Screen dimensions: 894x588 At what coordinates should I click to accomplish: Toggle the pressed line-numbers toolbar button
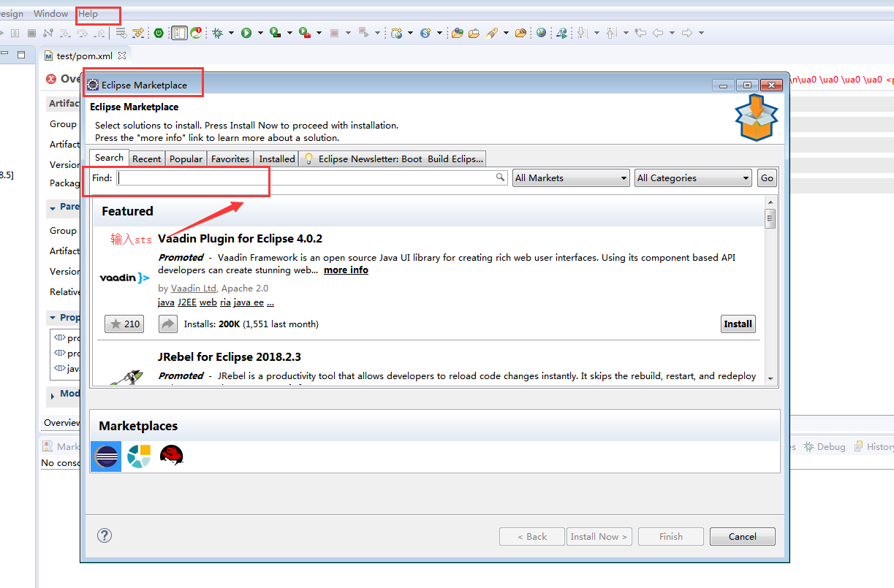tap(179, 33)
